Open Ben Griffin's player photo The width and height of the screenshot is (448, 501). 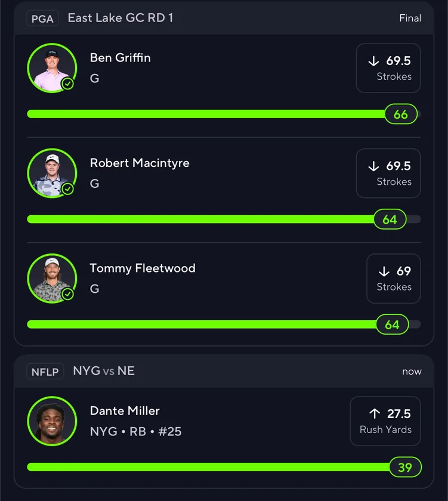click(x=51, y=67)
